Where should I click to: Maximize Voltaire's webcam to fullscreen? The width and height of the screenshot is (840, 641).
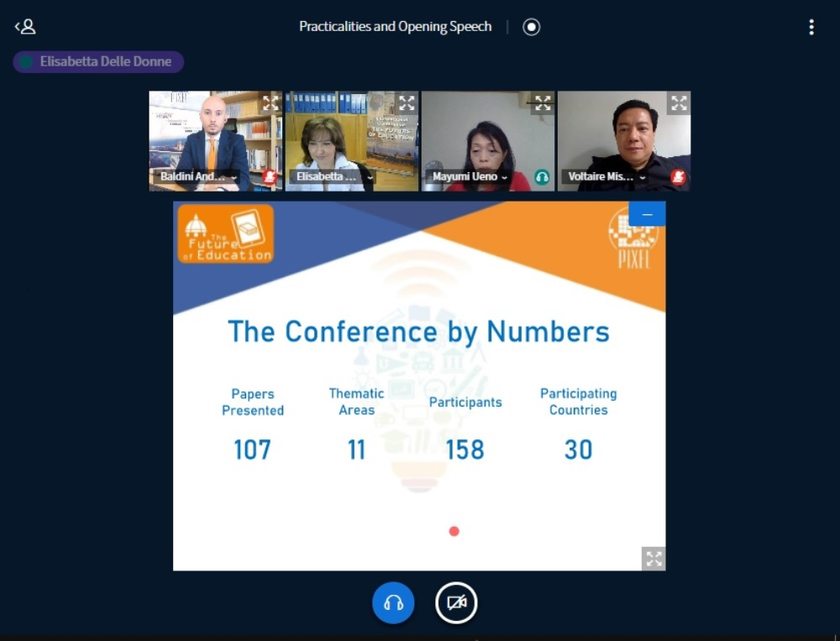[x=679, y=103]
